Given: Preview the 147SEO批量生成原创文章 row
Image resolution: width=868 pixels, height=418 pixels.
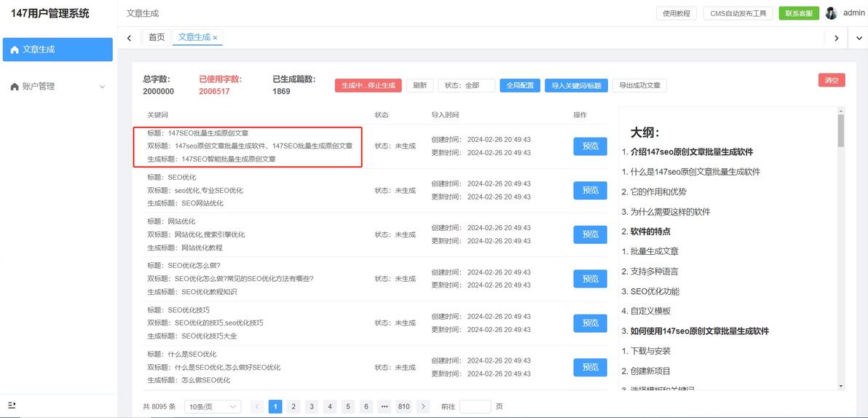Looking at the screenshot, I should point(590,146).
